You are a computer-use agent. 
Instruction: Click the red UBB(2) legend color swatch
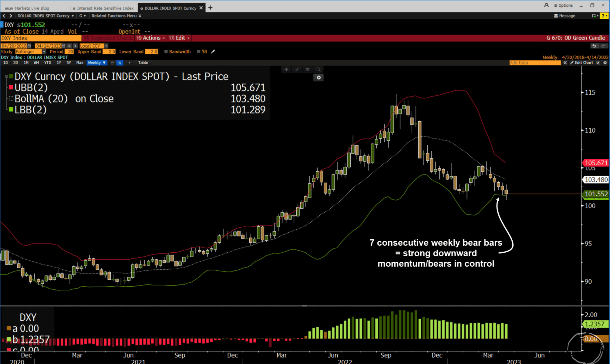11,88
